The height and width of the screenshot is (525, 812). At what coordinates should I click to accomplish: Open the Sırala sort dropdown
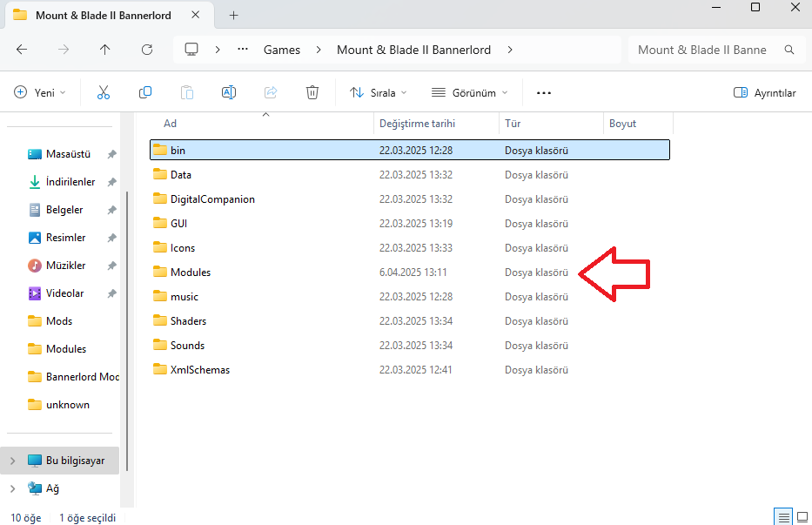(x=379, y=93)
